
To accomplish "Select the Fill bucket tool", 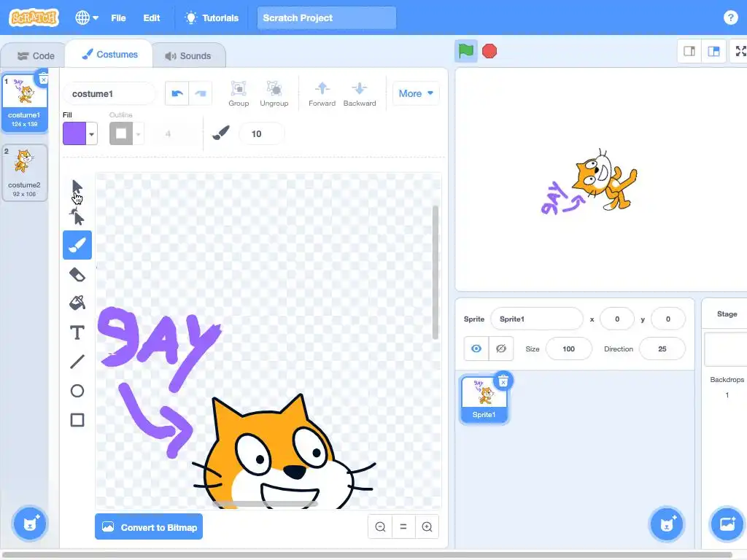I will click(77, 303).
